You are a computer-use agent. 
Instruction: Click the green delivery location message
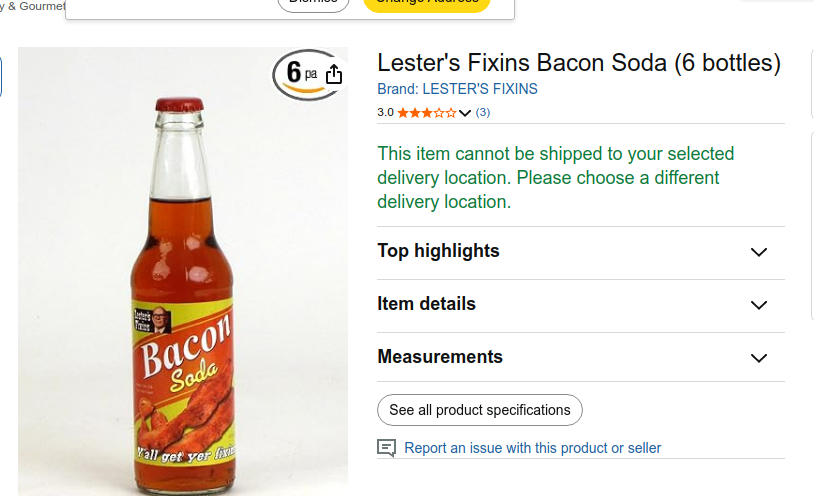point(555,178)
